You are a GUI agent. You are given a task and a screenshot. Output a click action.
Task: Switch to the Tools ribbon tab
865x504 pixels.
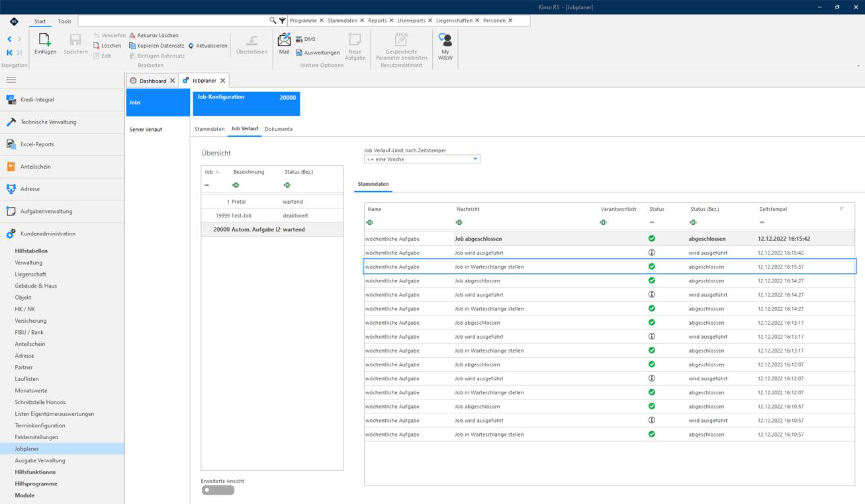(64, 21)
